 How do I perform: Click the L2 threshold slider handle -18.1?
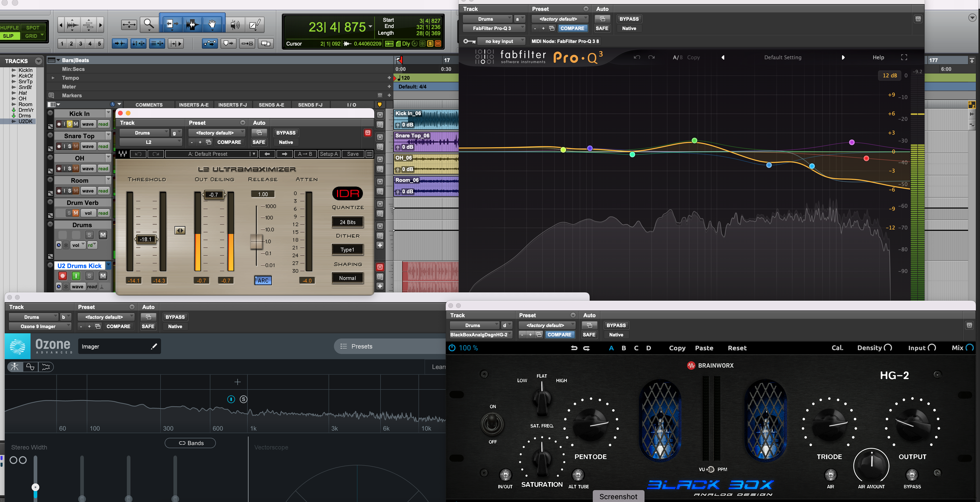(146, 239)
